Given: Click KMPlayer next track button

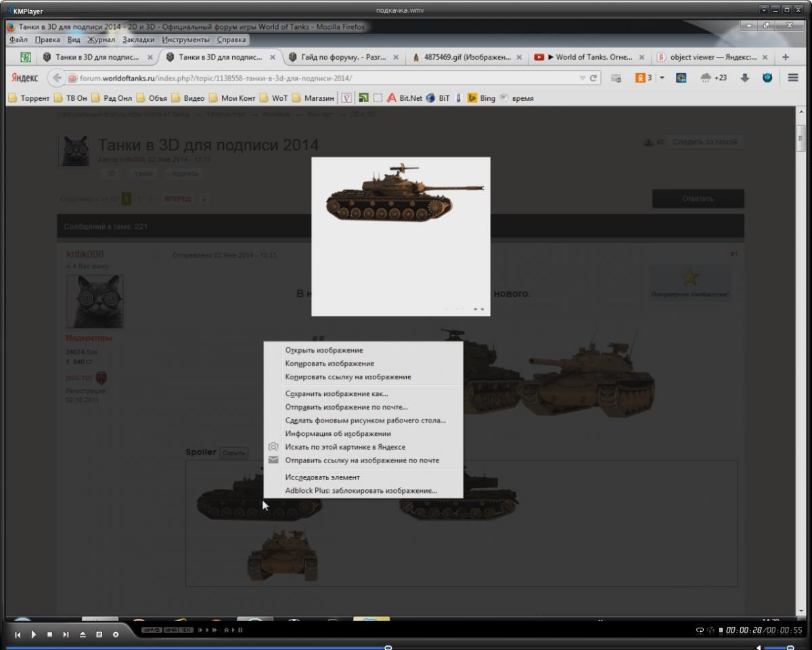Looking at the screenshot, I should (66, 634).
